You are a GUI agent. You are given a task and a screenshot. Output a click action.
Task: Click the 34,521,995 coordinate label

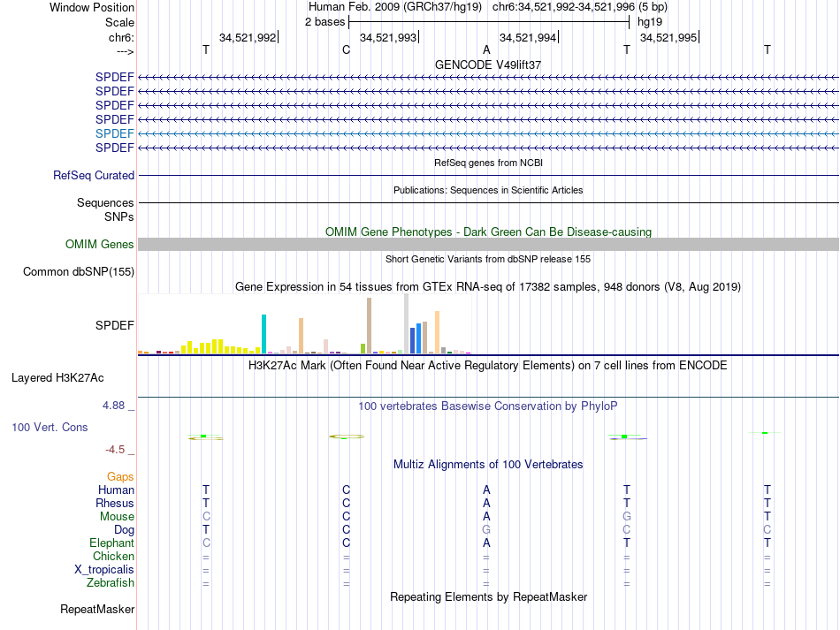pos(668,37)
